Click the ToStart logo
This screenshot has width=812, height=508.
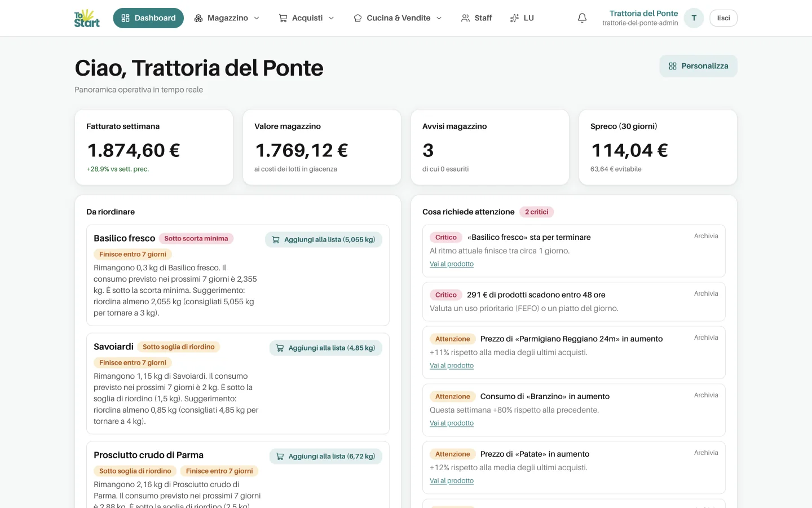87,18
